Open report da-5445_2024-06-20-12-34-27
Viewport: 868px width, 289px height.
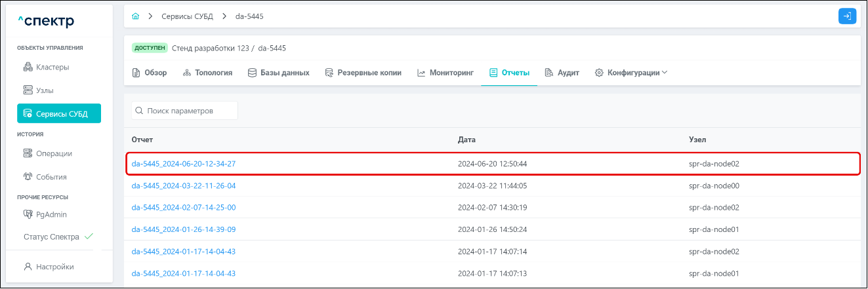pyautogui.click(x=184, y=164)
